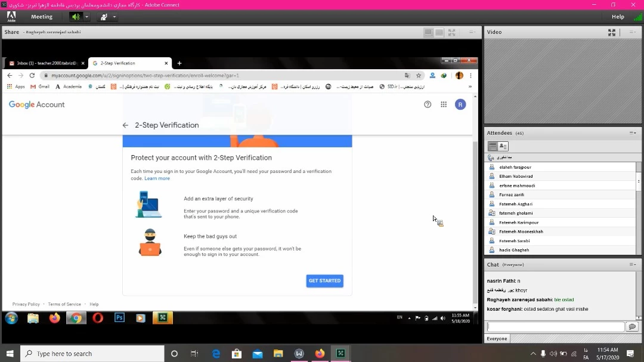Click the chat message input field
Screen dimensions: 644x362
coord(555,327)
